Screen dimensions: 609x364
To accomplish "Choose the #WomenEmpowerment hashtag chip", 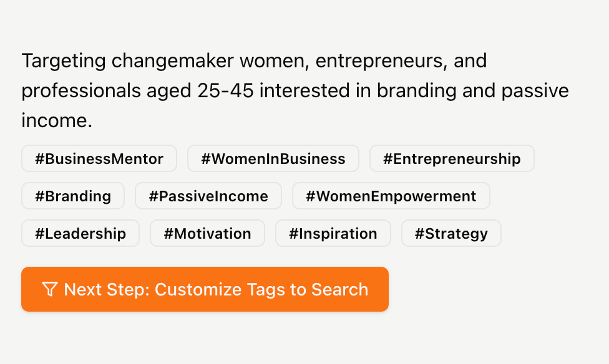I will point(391,196).
